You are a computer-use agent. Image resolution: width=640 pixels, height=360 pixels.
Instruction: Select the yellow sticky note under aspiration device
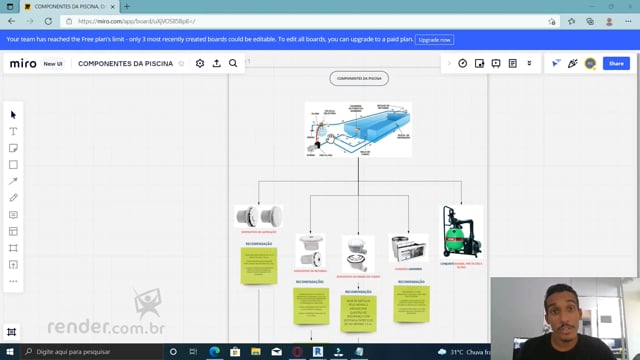(259, 266)
